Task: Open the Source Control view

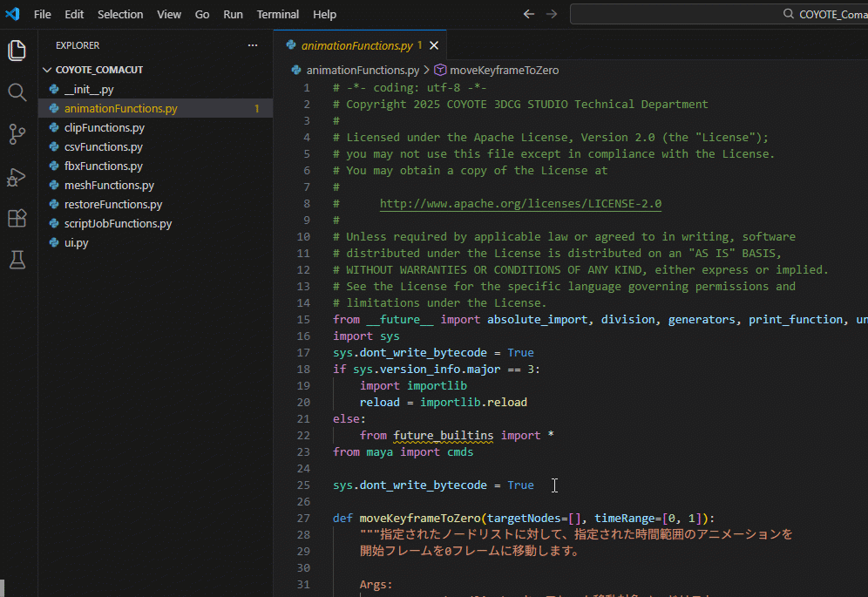Action: pyautogui.click(x=17, y=134)
